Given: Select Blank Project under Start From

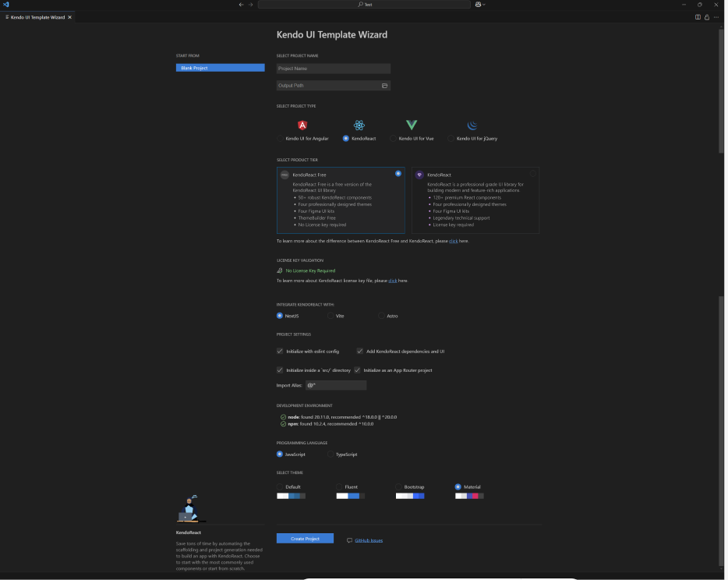Looking at the screenshot, I should (219, 68).
